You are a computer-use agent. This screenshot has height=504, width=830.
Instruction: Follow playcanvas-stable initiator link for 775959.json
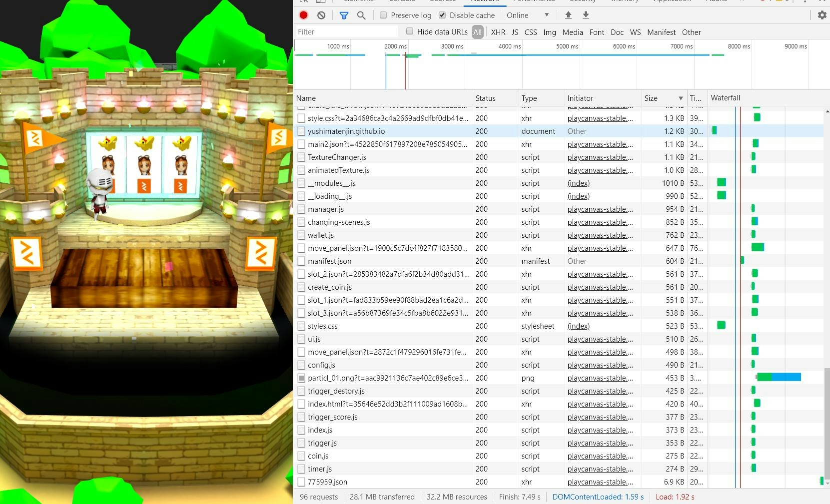(x=600, y=482)
